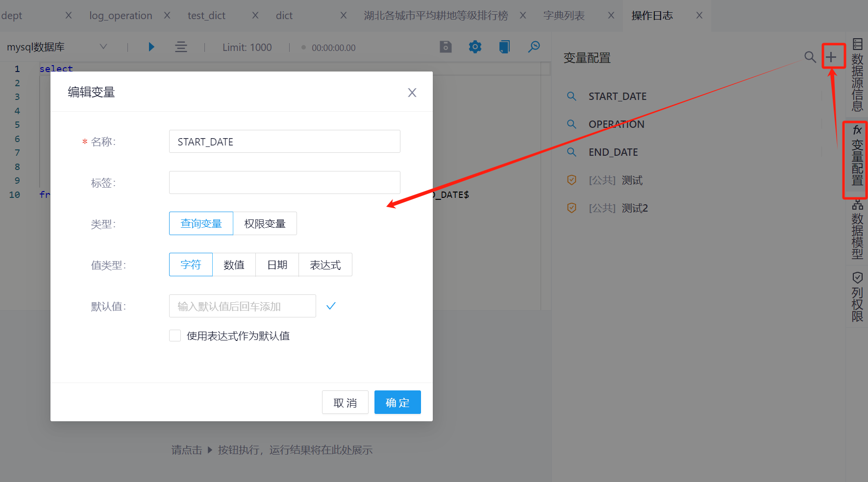Focus the 名称 input field
Screen dimensions: 868x482
(x=285, y=141)
